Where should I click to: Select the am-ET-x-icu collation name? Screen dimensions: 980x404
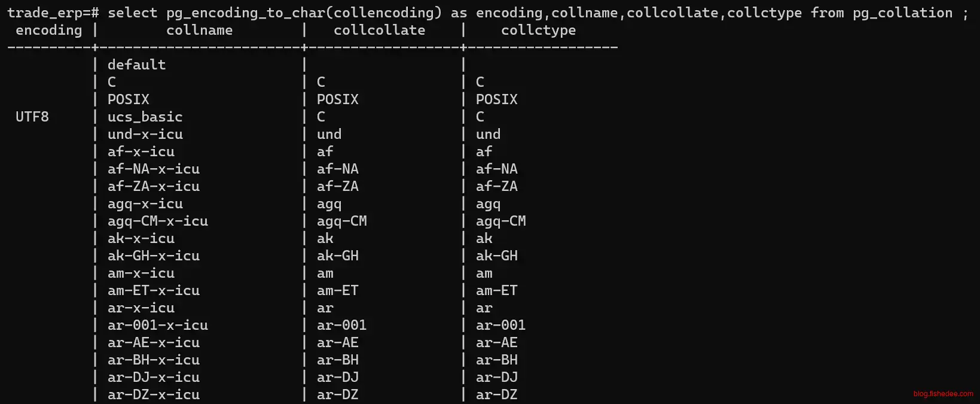(x=153, y=290)
